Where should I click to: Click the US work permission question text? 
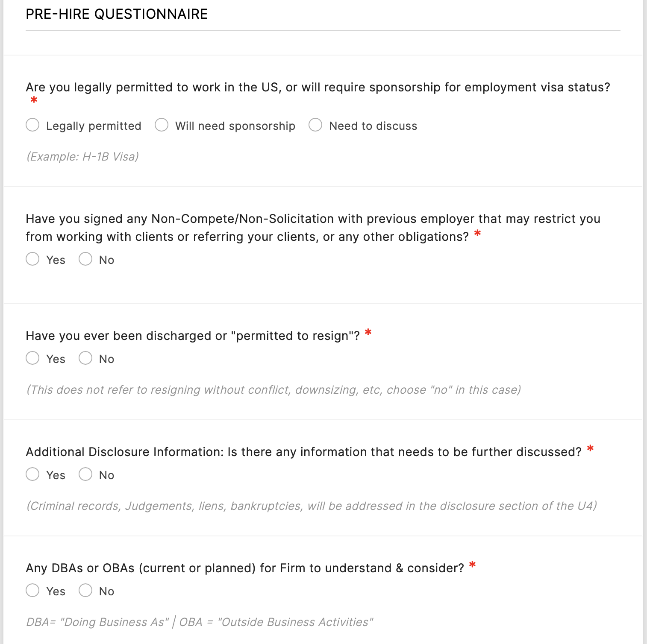318,88
